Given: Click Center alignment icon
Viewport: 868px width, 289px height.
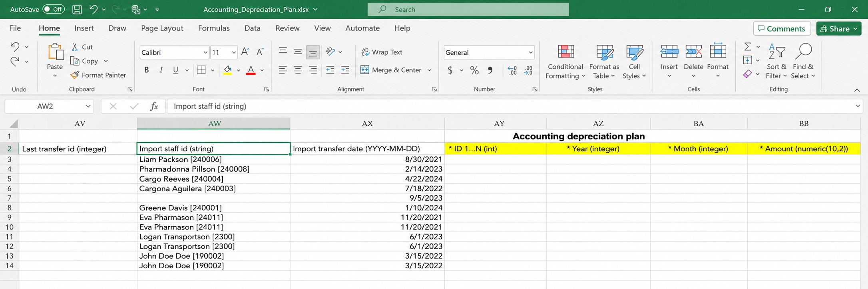Looking at the screenshot, I should coord(298,70).
